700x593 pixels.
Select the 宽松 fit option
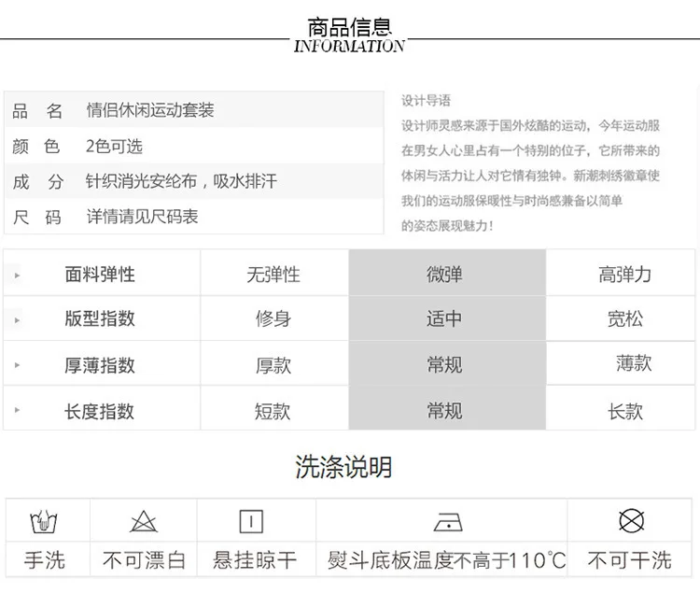pyautogui.click(x=620, y=318)
